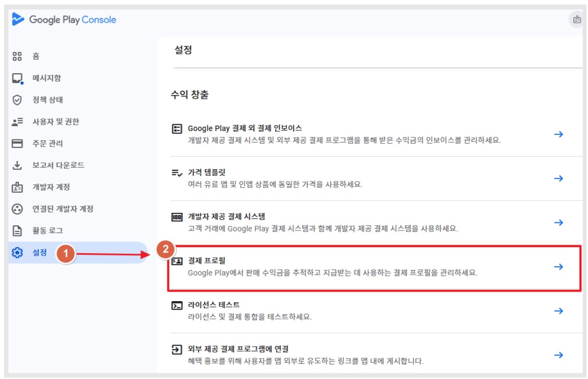Click the 설정 page heading

(x=184, y=50)
